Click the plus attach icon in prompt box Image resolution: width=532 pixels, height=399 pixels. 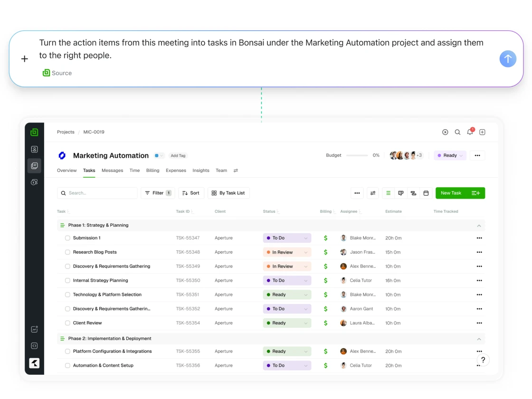pos(24,59)
